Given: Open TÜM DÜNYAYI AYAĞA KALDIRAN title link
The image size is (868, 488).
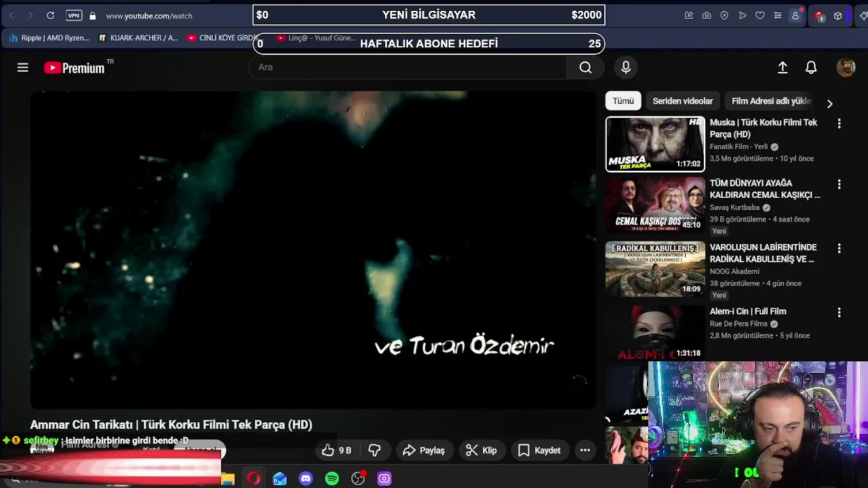Looking at the screenshot, I should click(x=765, y=188).
